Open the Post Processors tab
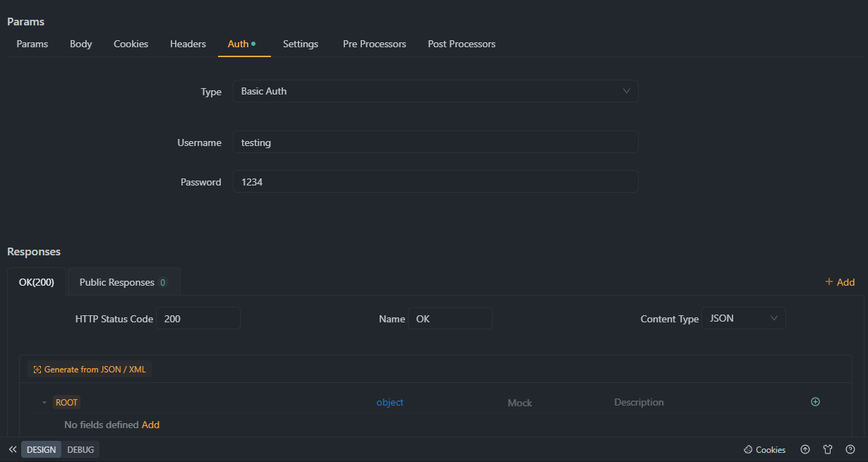 [462, 44]
